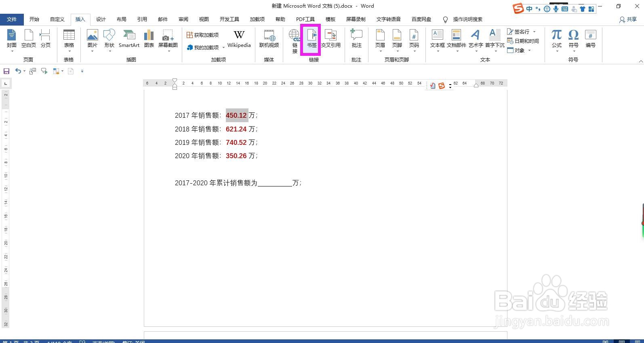Open the Sogou soft keyboard icon
Screen dimensions: 644x343
565,9
